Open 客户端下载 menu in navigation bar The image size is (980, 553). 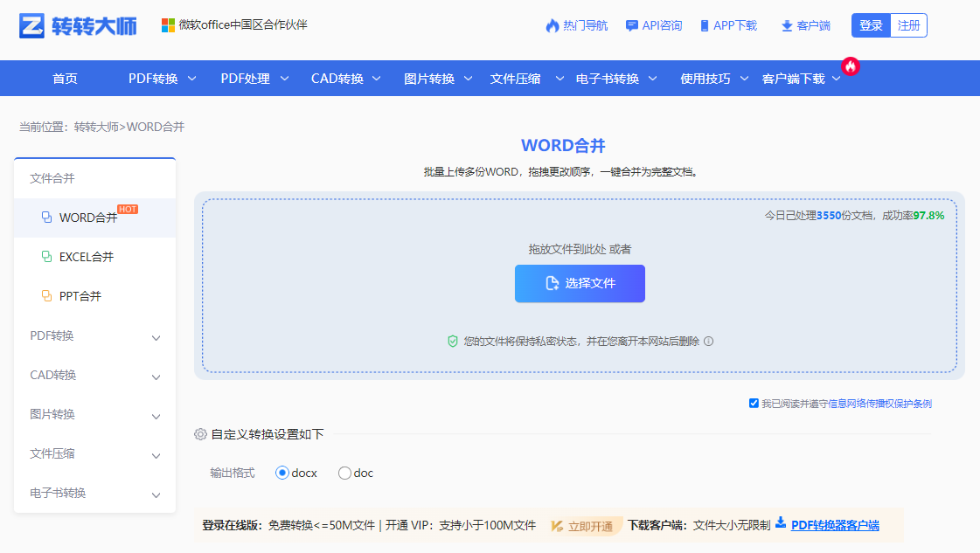point(794,79)
